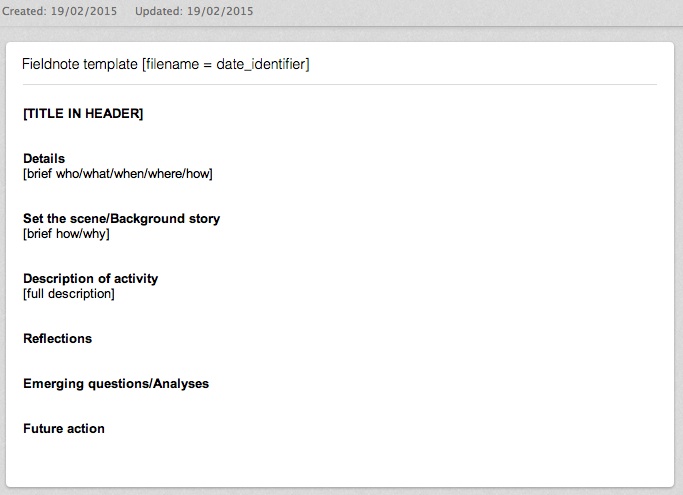
Task: Click the '[filename = date_identifier]' title portion
Action: 226,64
